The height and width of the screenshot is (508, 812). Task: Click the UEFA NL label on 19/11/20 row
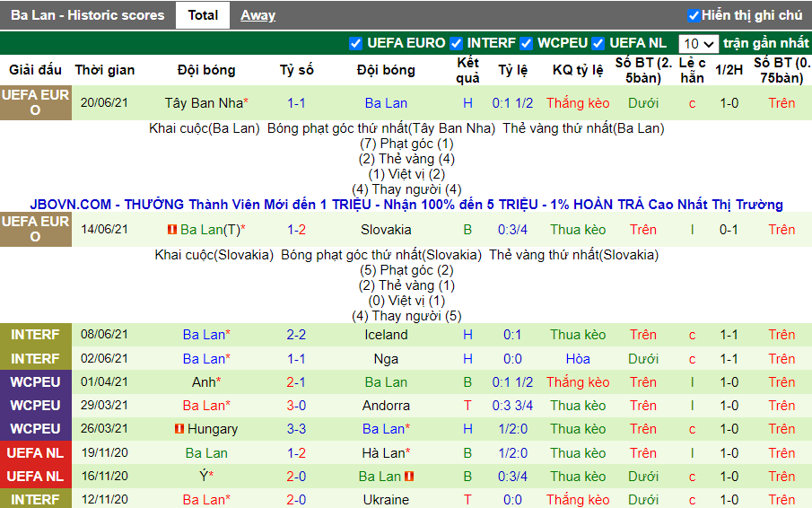pyautogui.click(x=35, y=453)
